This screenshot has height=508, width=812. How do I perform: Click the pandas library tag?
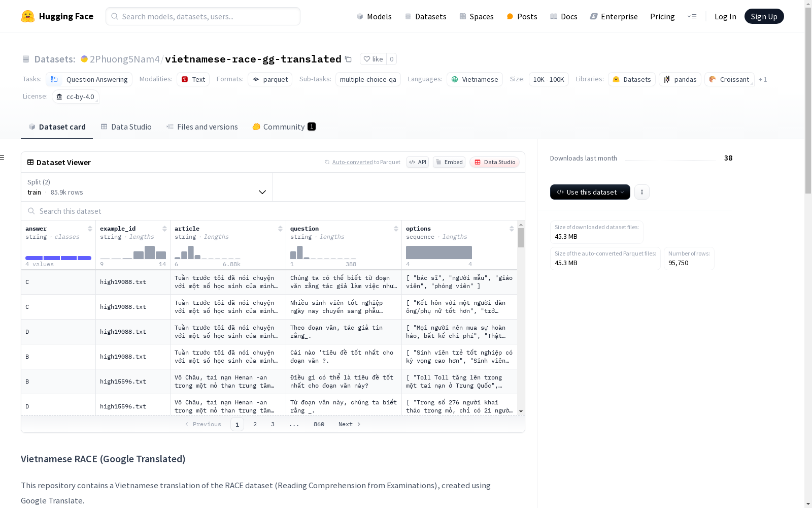point(680,79)
